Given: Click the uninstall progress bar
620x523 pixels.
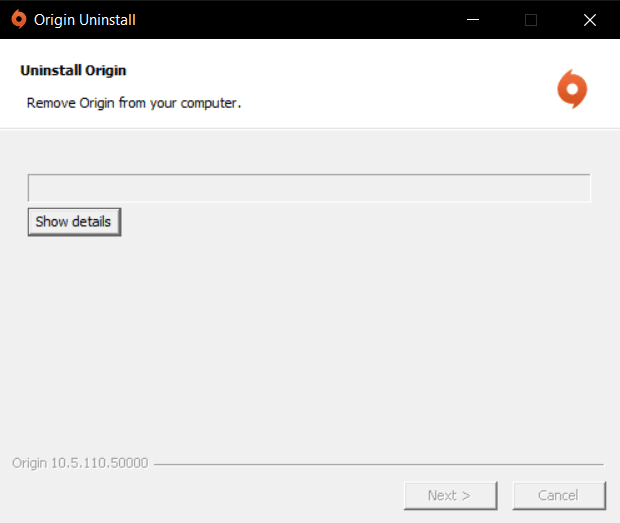Looking at the screenshot, I should click(x=309, y=188).
